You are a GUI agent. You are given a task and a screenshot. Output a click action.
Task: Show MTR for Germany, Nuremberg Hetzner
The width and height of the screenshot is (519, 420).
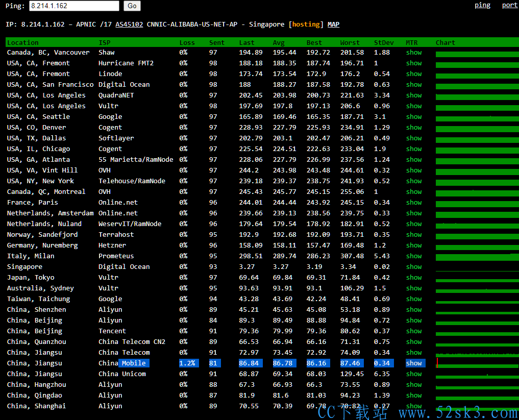(x=414, y=245)
